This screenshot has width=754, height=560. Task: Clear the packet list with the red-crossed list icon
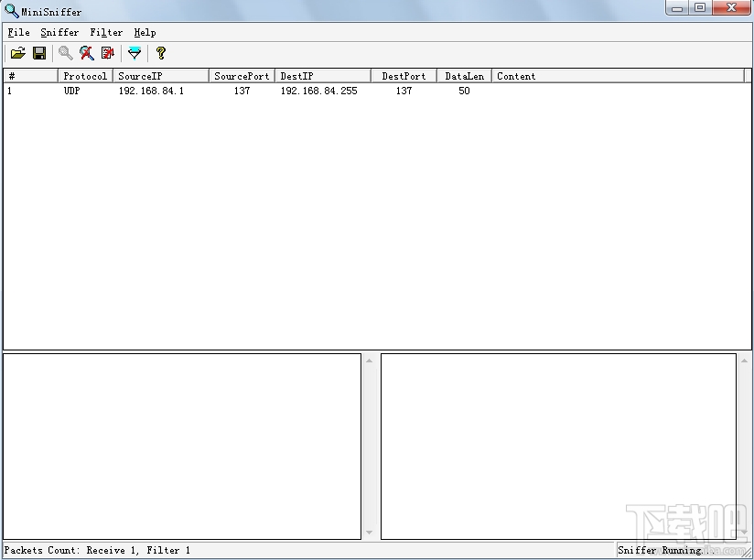108,53
